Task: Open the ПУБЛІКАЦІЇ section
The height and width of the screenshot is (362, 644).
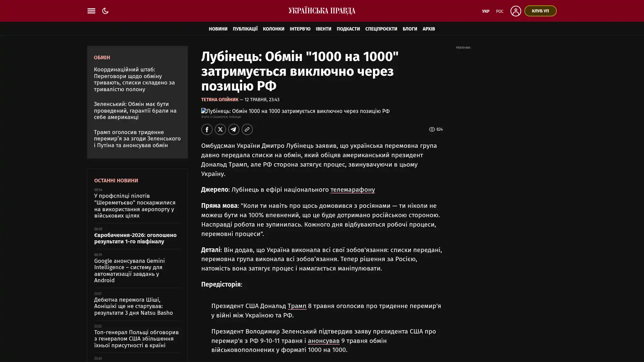Action: pyautogui.click(x=245, y=29)
